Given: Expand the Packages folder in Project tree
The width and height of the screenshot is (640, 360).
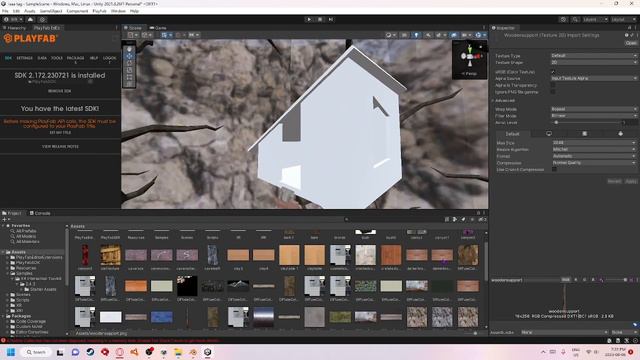Looking at the screenshot, I should click(3, 316).
